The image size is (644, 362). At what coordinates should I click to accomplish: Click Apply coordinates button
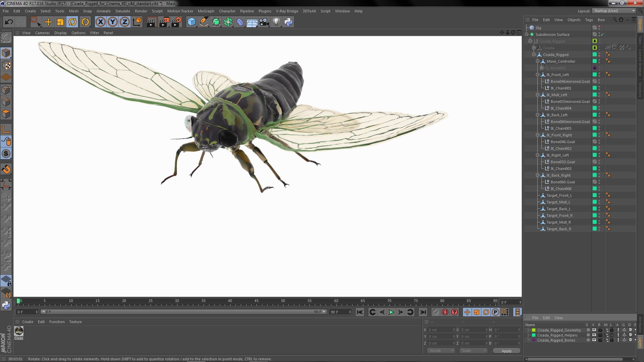506,351
